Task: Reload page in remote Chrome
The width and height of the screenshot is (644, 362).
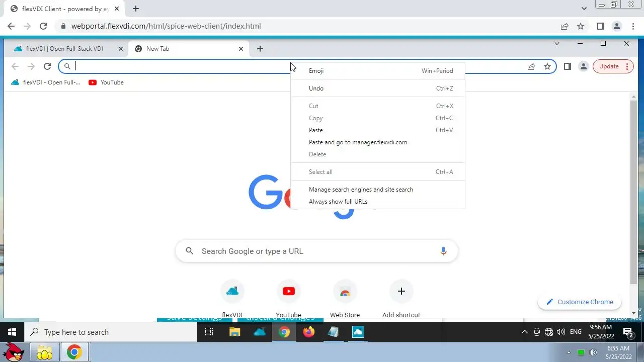Action: 47,66
